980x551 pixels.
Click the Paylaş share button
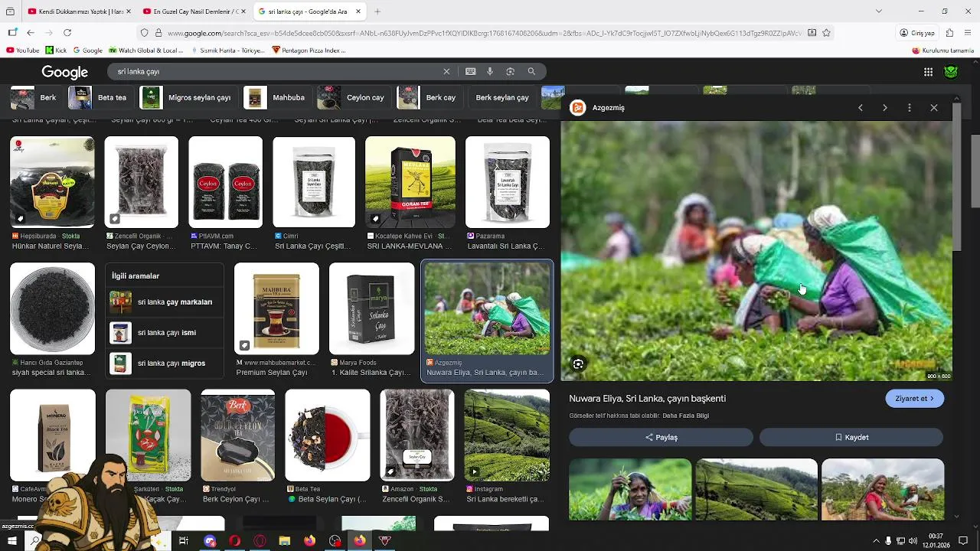661,437
